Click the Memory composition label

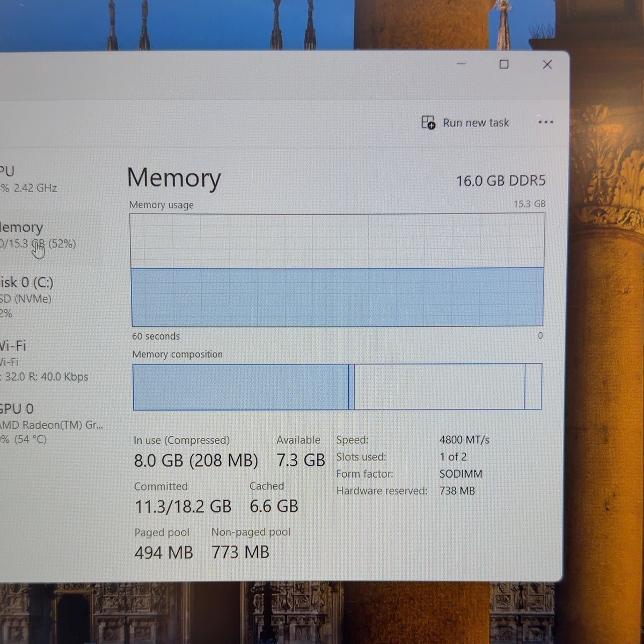(178, 354)
